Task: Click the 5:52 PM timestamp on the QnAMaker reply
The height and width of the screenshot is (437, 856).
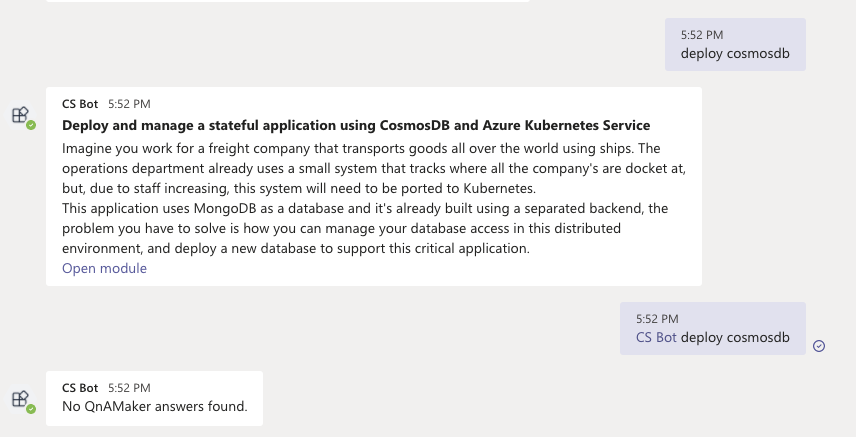Action: 129,387
